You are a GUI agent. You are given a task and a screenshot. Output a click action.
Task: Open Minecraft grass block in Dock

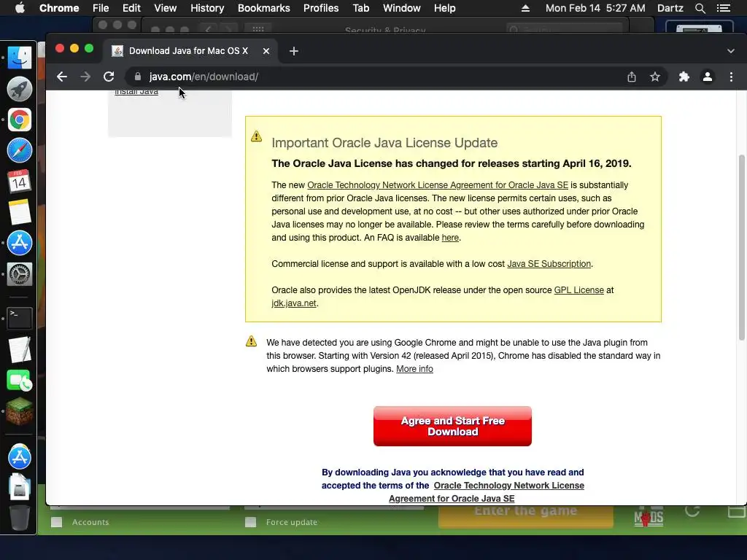tap(20, 411)
